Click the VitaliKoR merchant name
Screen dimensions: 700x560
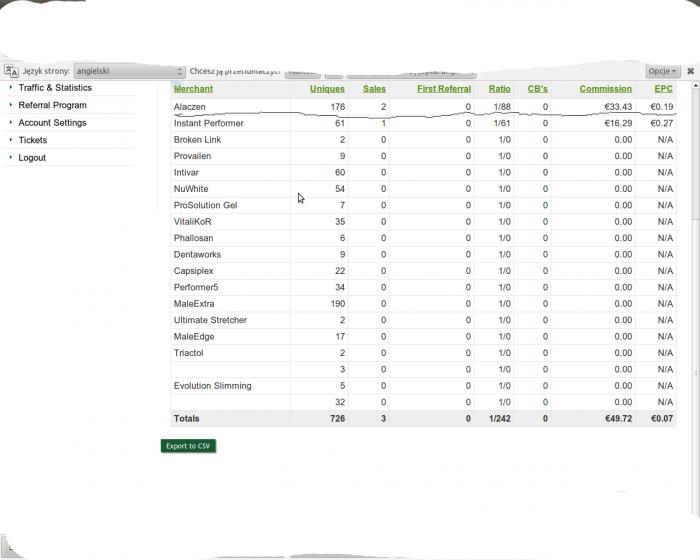192,221
